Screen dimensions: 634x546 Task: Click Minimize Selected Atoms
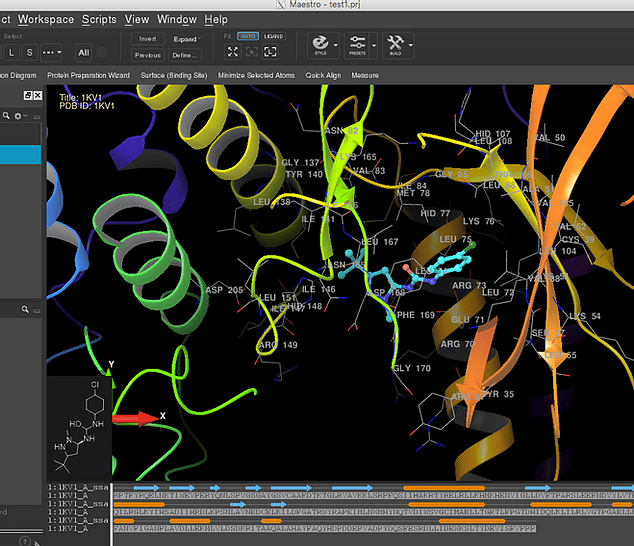(256, 75)
